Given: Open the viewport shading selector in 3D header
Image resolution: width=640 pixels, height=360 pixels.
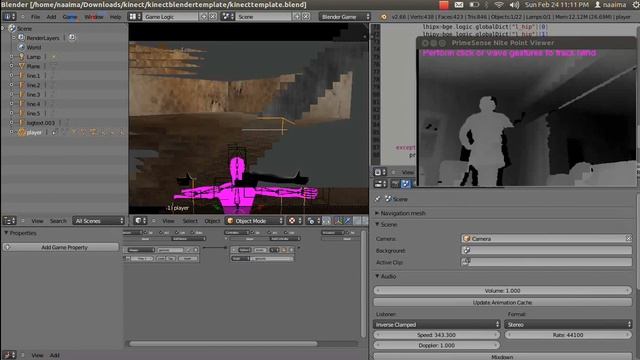Looking at the screenshot, I should (x=294, y=221).
